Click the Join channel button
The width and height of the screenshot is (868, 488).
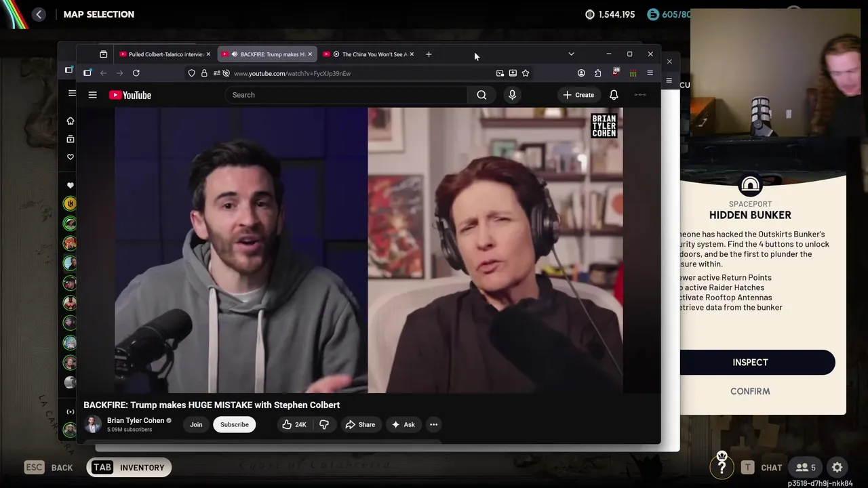196,424
